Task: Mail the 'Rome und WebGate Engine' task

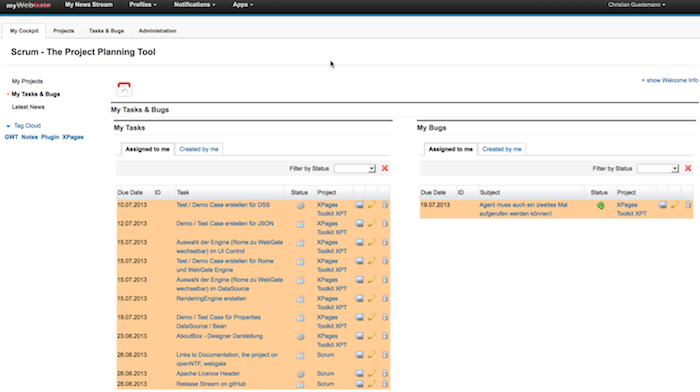Action: (359, 261)
